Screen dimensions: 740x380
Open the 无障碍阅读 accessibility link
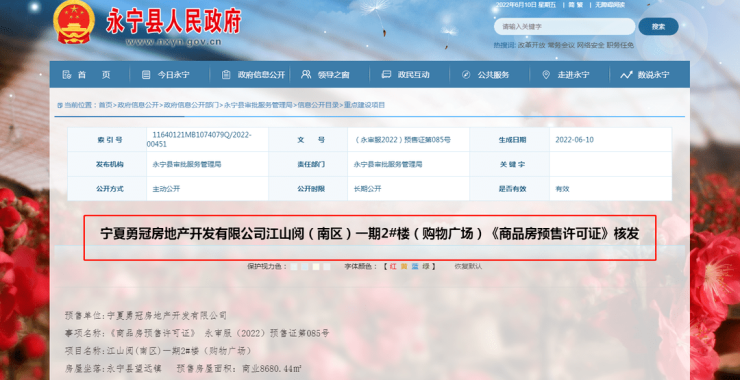tap(610, 5)
